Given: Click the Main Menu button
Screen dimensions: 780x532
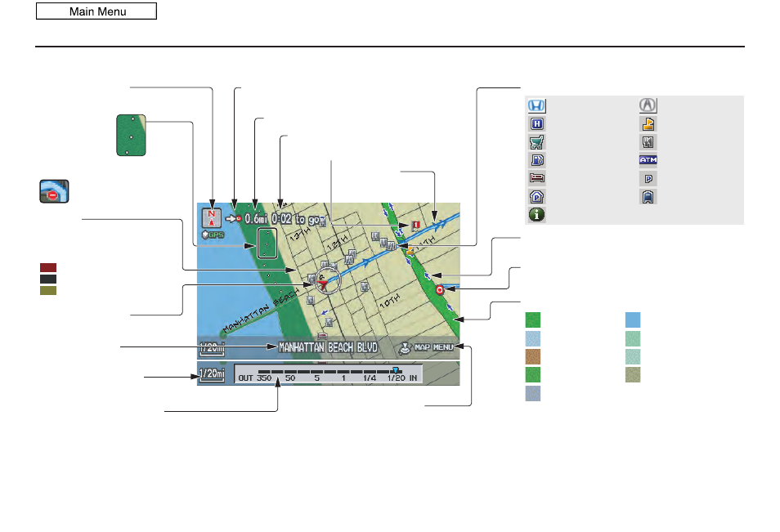Looking at the screenshot, I should (x=96, y=11).
